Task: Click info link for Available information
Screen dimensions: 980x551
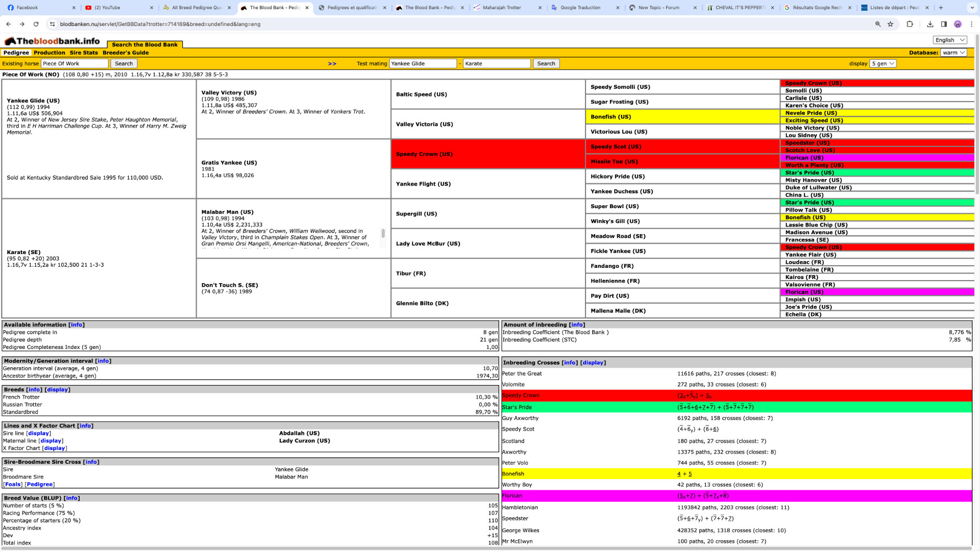Action: (77, 325)
